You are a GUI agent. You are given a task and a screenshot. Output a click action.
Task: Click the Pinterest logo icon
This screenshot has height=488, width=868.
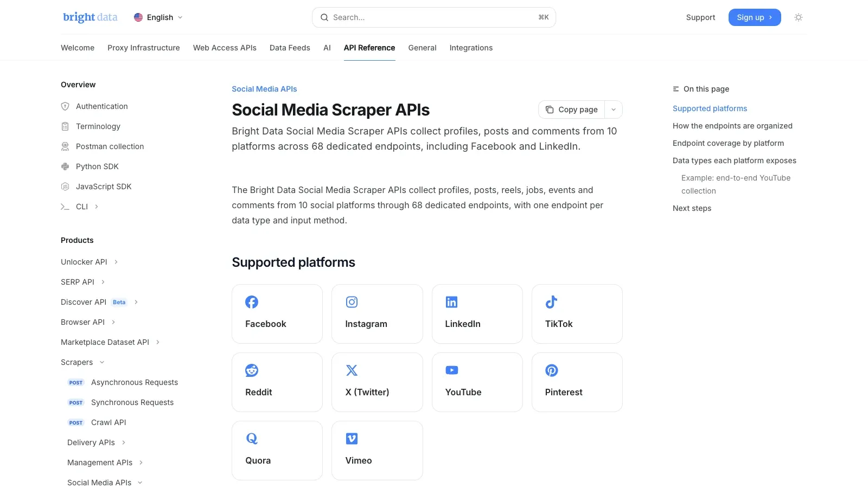click(x=552, y=370)
